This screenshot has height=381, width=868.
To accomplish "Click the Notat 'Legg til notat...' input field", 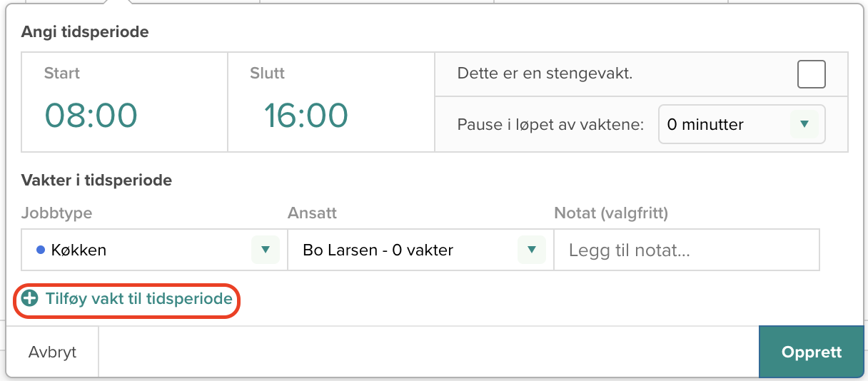I will 687,250.
